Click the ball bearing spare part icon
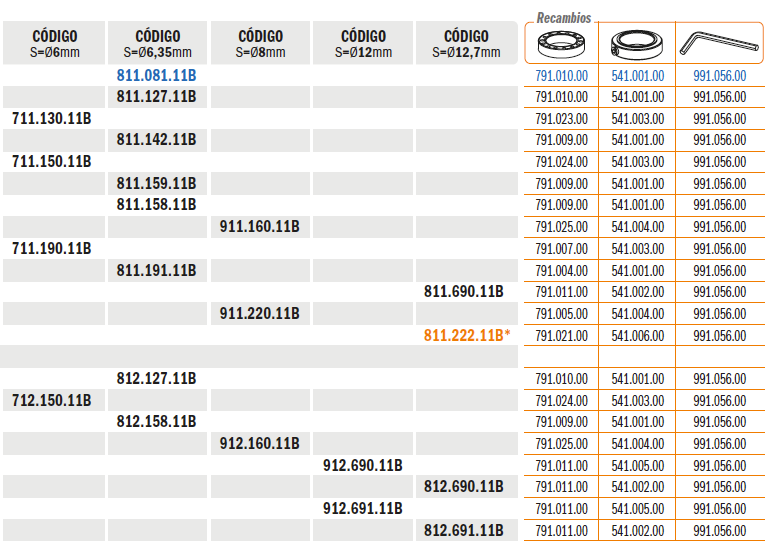 (x=562, y=44)
